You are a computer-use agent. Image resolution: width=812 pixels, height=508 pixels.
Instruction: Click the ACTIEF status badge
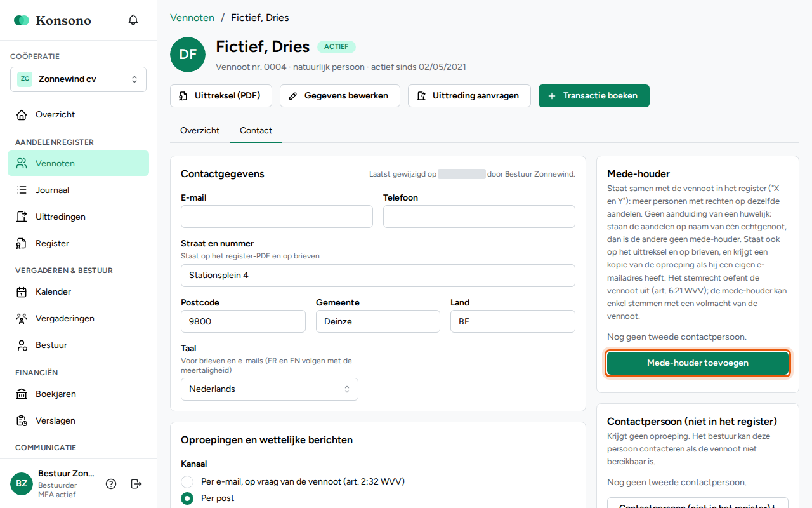336,46
